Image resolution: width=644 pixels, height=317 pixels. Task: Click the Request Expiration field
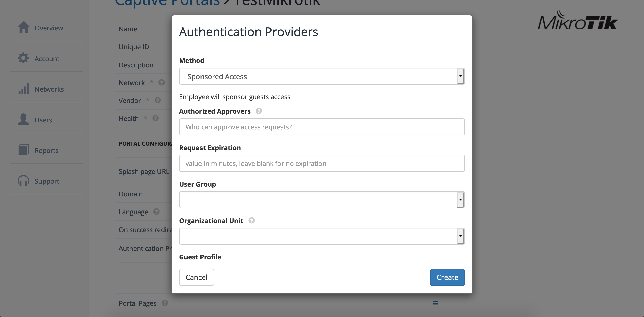point(321,163)
